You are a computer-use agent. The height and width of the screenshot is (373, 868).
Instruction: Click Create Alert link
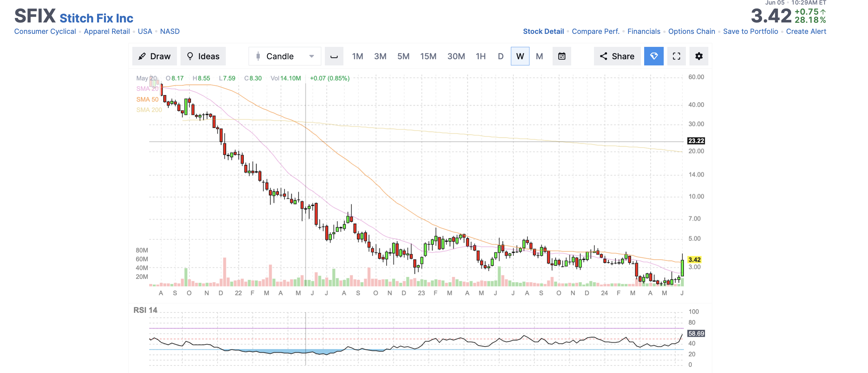(806, 31)
